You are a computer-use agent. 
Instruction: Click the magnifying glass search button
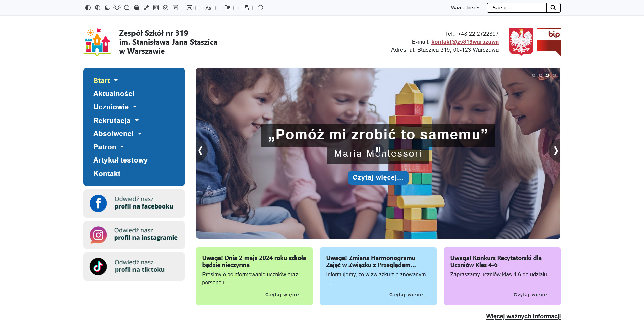click(x=553, y=8)
